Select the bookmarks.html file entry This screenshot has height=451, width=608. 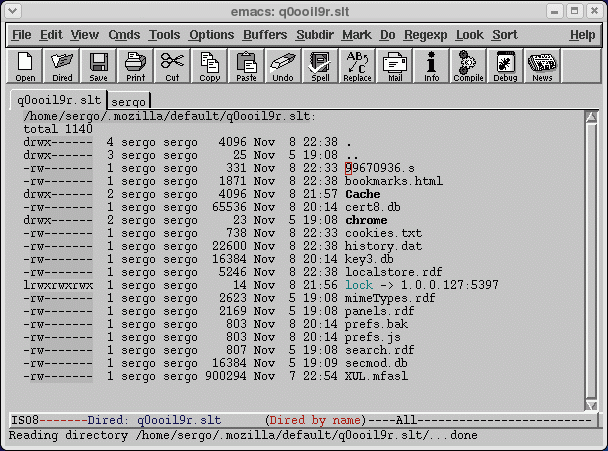[x=394, y=181]
